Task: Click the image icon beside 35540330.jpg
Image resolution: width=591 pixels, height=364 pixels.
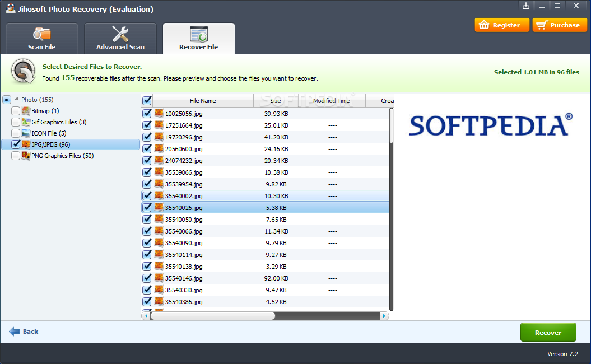Action: pos(159,290)
